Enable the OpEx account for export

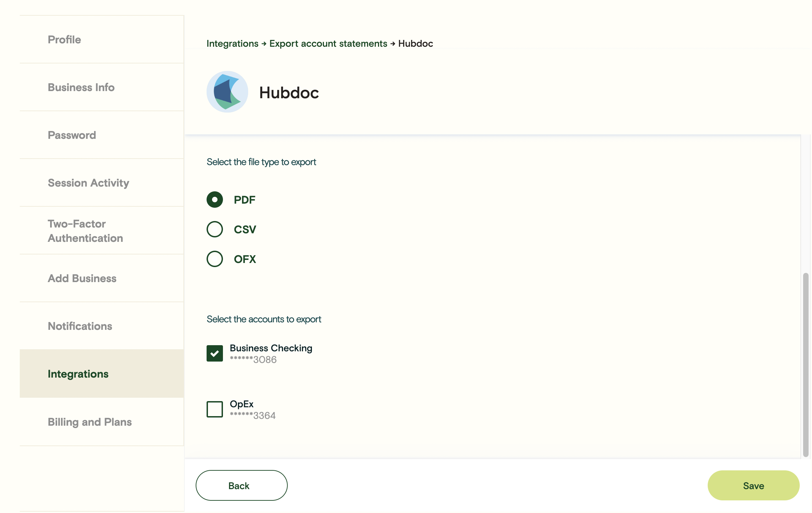click(214, 409)
